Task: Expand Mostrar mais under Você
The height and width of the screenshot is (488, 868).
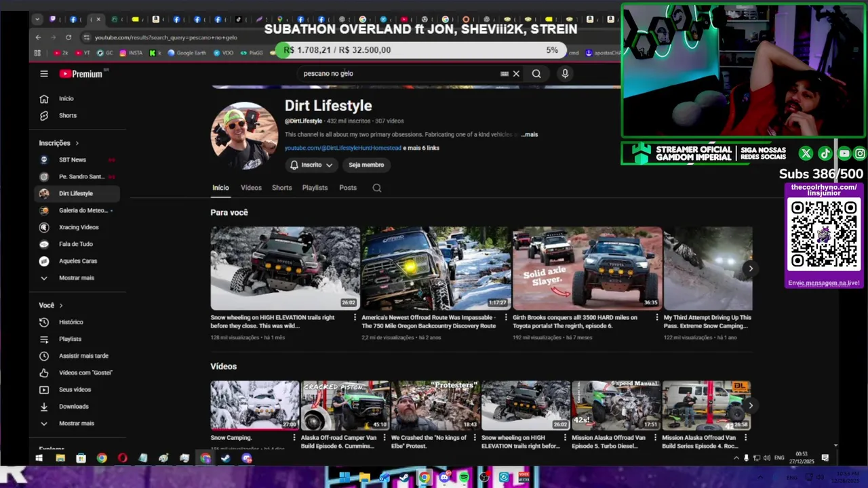Action: point(77,424)
